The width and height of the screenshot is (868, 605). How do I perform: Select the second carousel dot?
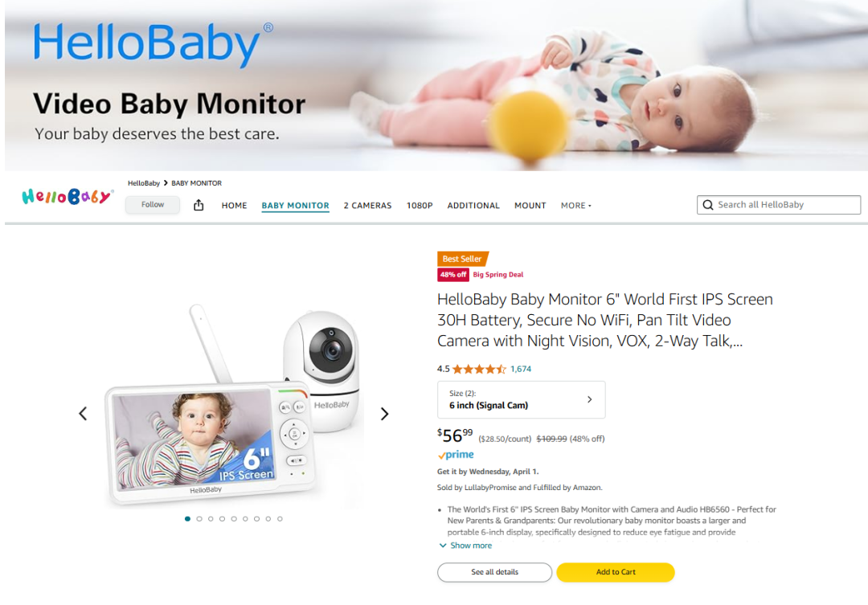(199, 519)
